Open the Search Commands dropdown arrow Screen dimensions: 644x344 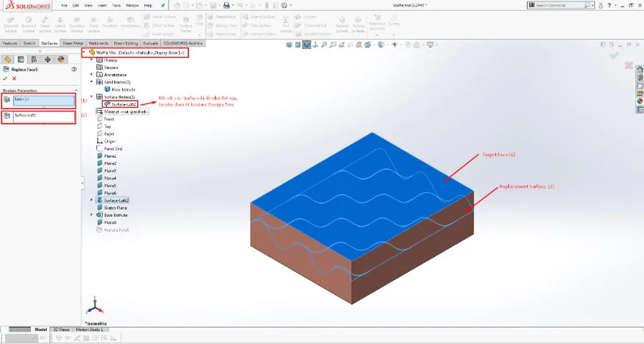(593, 5)
